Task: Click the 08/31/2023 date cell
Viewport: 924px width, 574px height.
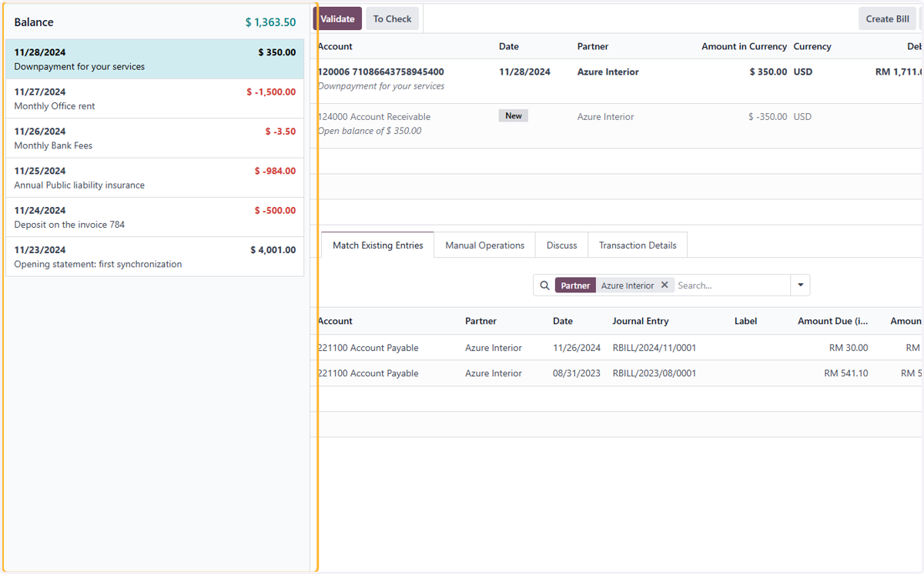Action: [577, 373]
